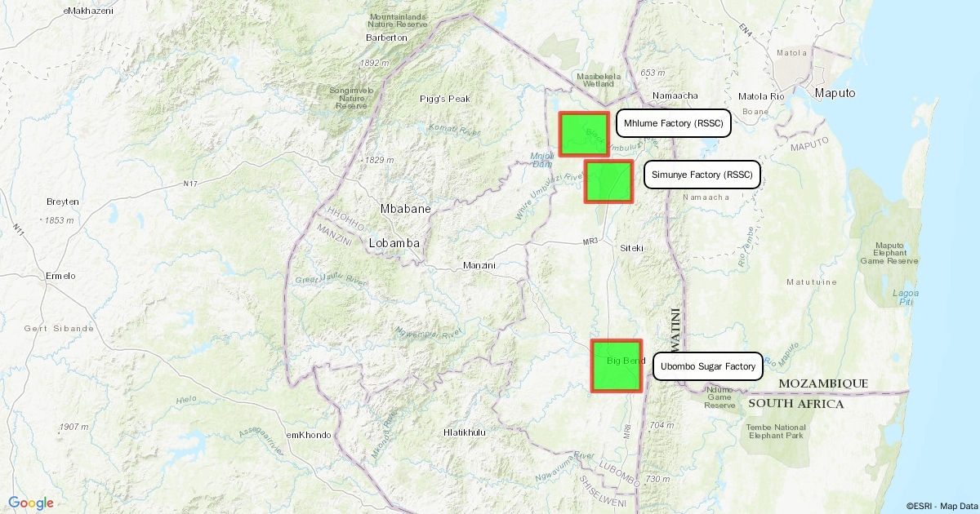Click the Tembe National Elephant Park label
This screenshot has width=980, height=514.
pyautogui.click(x=777, y=432)
